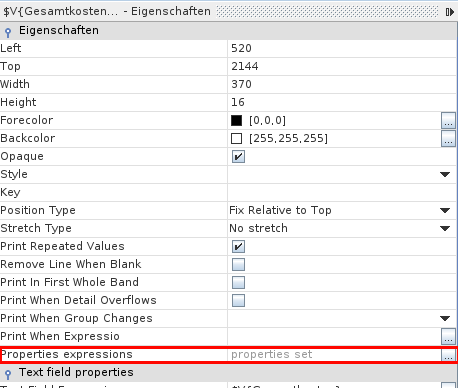Screen dimensions: 458x388
Task: Select the Properties expressions row label
Action: click(67, 354)
